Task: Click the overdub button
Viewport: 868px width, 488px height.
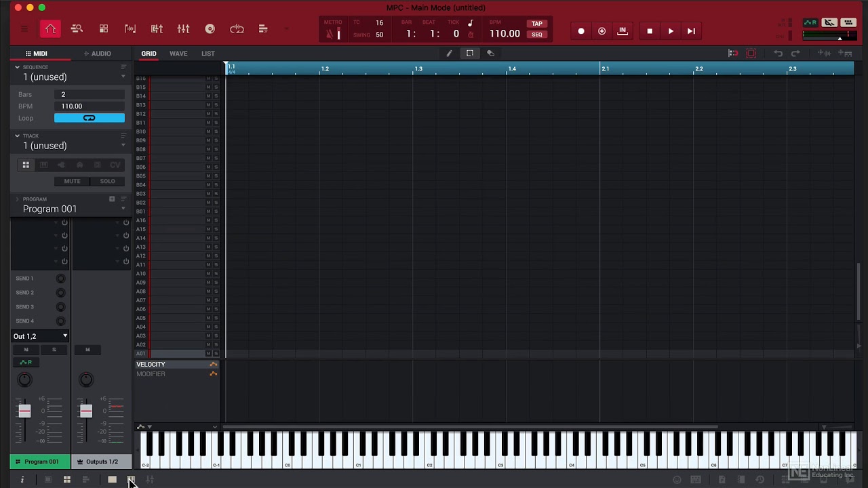Action: (601, 31)
